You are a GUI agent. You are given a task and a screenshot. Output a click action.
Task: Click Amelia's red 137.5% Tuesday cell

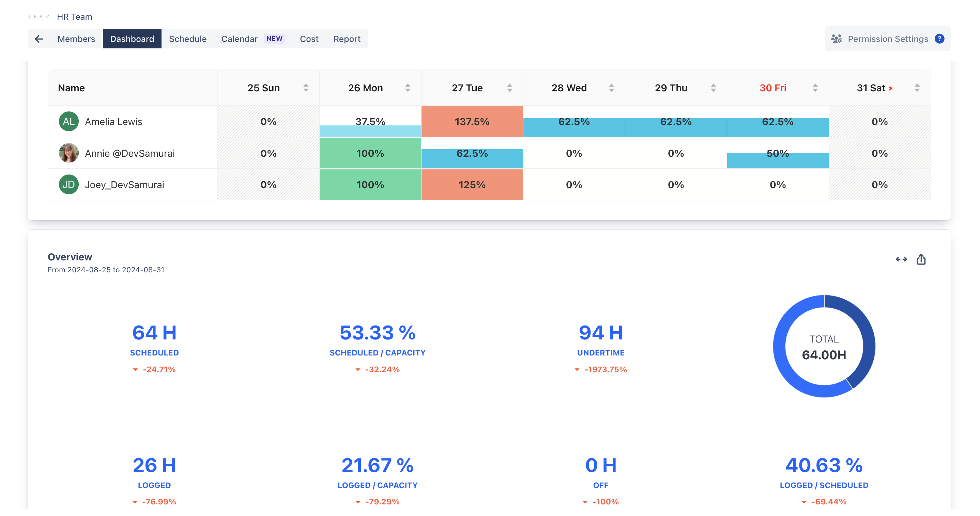tap(472, 121)
